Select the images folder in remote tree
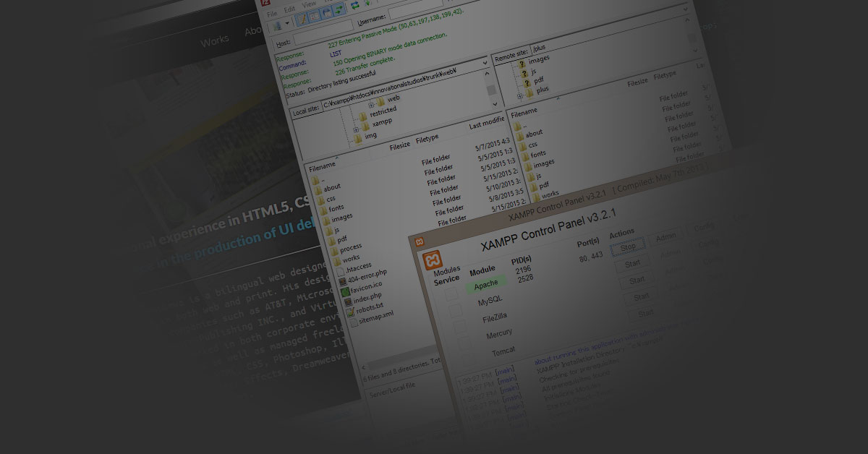 tap(534, 61)
